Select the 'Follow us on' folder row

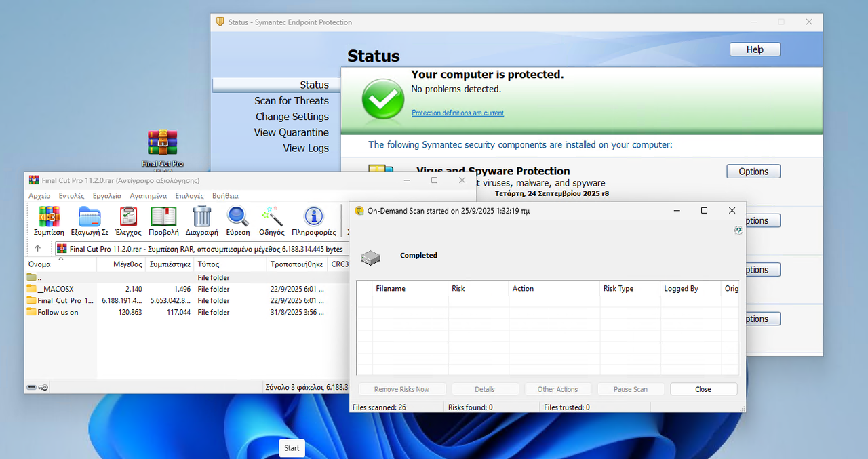[x=186, y=312]
